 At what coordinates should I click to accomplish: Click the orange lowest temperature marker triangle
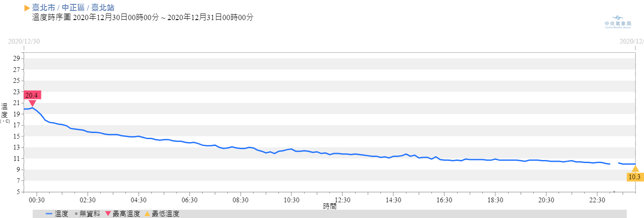click(x=635, y=169)
